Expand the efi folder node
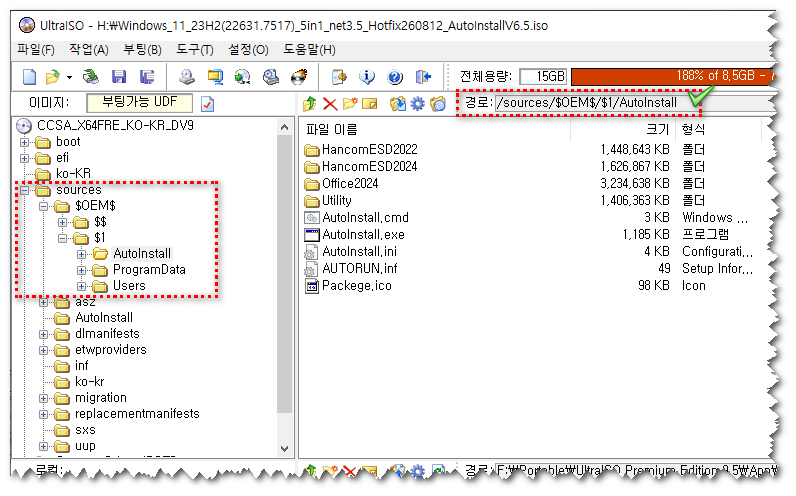The width and height of the screenshot is (796, 496). (x=24, y=158)
